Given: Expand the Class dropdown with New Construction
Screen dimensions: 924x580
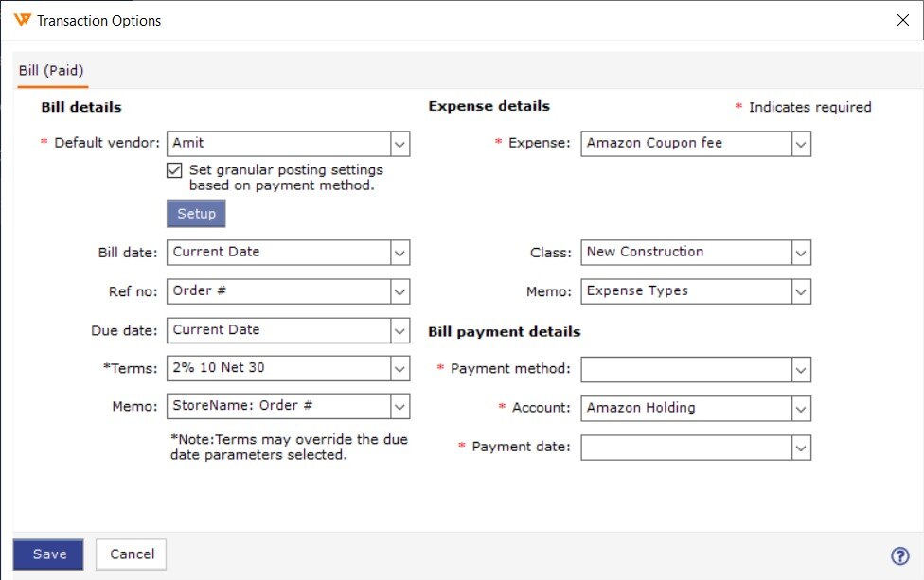Looking at the screenshot, I should pos(695,253).
